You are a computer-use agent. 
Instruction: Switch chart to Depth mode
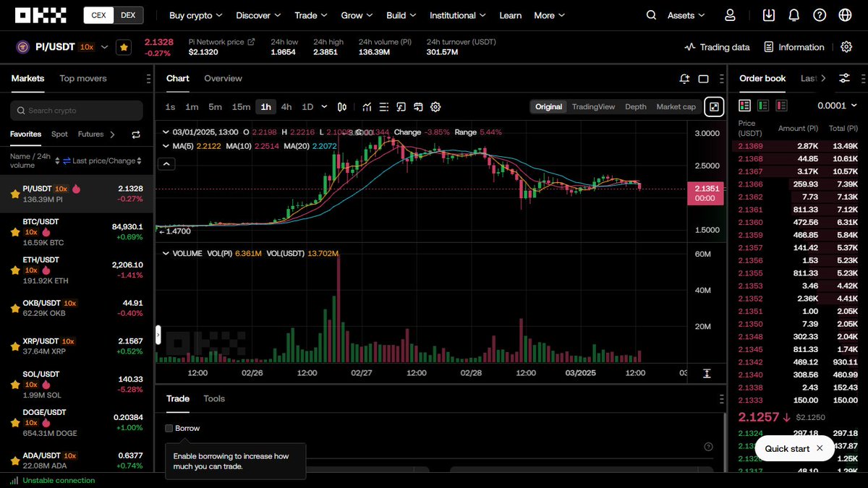tap(636, 107)
